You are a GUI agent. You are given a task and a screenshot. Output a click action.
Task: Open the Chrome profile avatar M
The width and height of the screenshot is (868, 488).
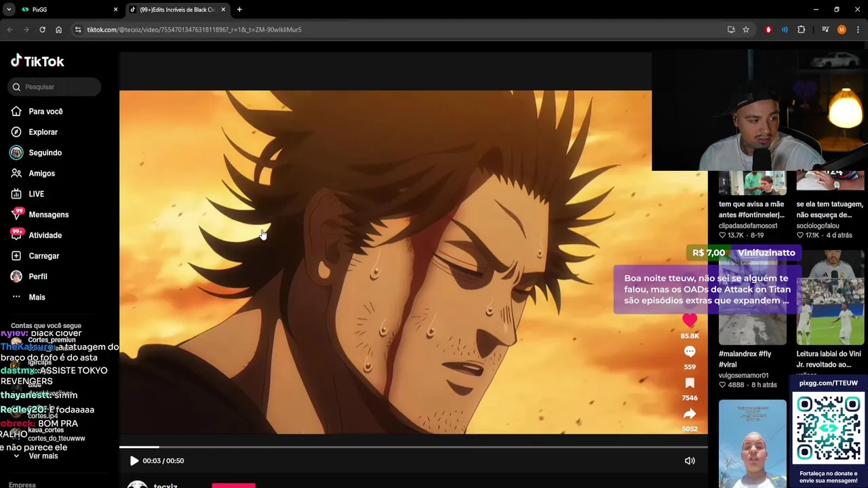click(x=842, y=30)
